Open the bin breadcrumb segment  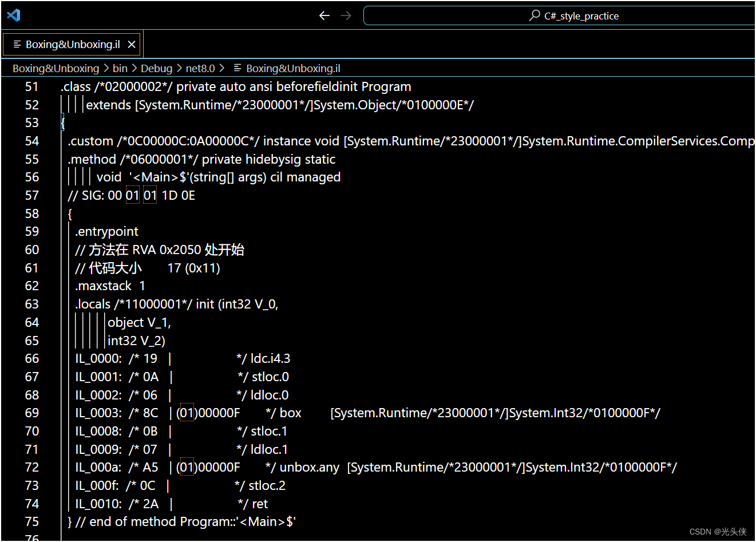coord(120,68)
